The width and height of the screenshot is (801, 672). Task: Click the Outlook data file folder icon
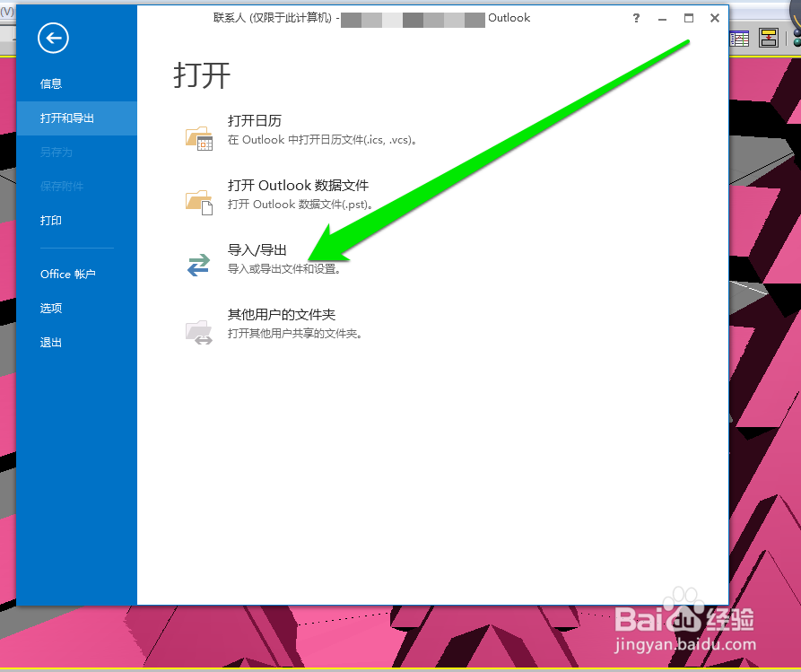point(199,203)
